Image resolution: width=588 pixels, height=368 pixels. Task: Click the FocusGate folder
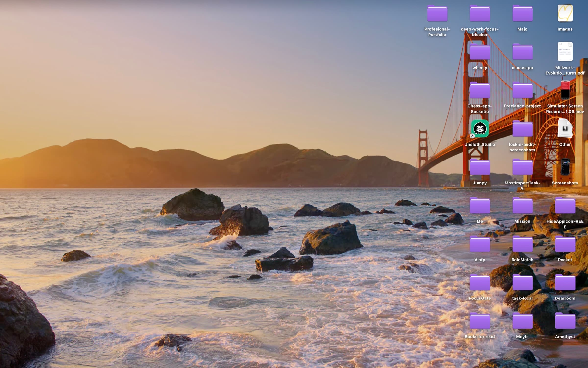coord(480,282)
